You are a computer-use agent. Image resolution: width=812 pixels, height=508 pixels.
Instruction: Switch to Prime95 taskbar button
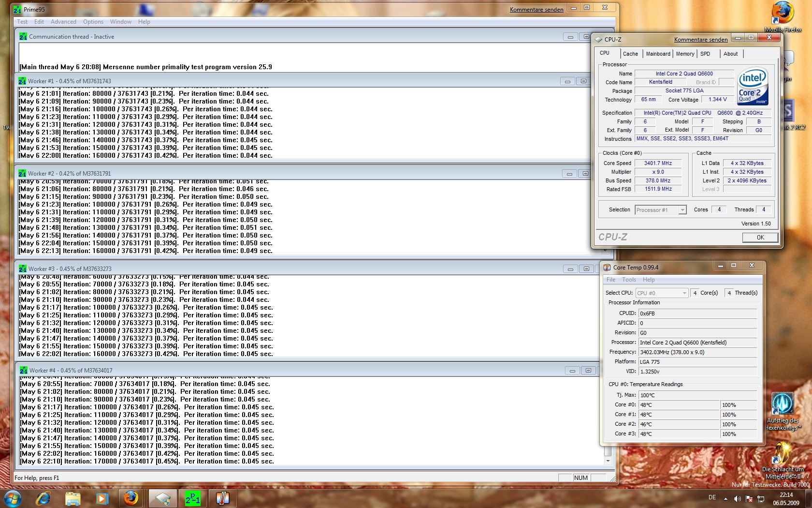point(193,498)
